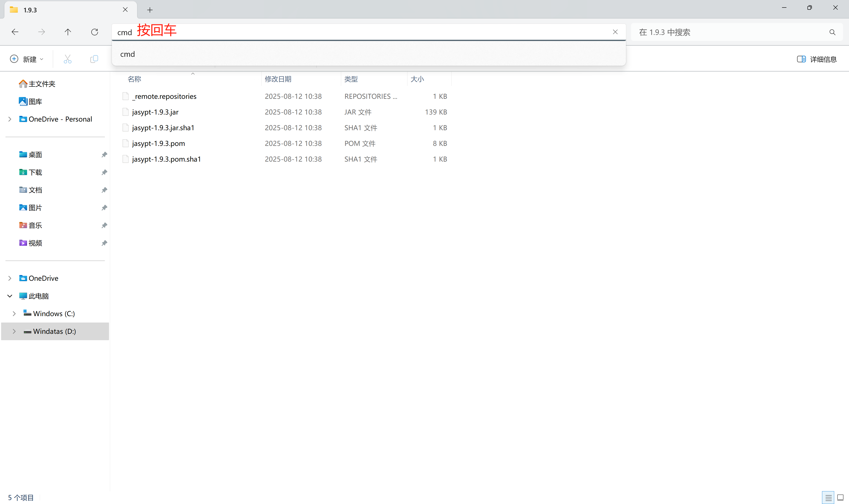849x504 pixels.
Task: Open 音乐 music folder
Action: point(31,225)
